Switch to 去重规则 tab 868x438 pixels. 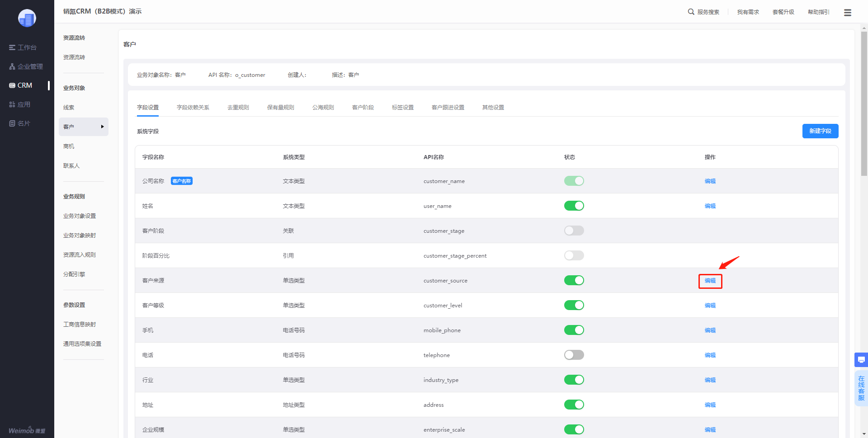(238, 108)
